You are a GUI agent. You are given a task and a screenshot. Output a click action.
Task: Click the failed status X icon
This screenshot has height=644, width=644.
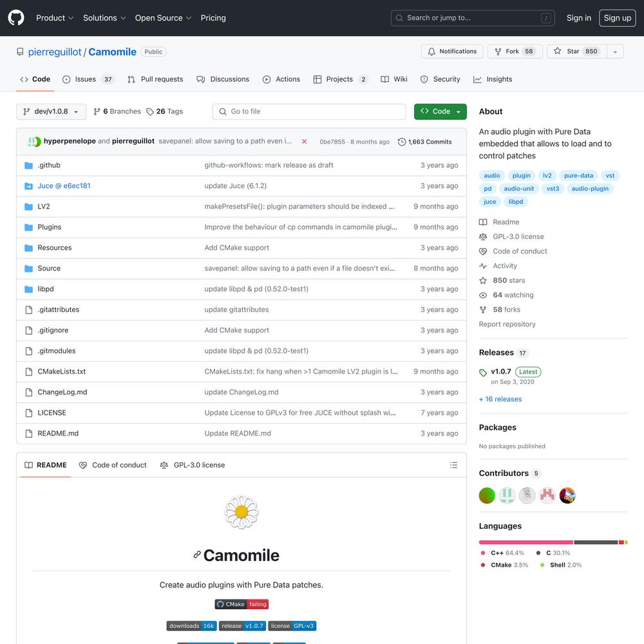[x=305, y=141]
